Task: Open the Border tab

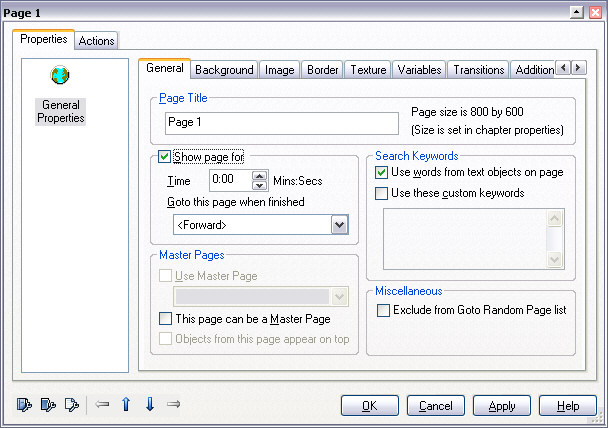Action: pos(323,70)
